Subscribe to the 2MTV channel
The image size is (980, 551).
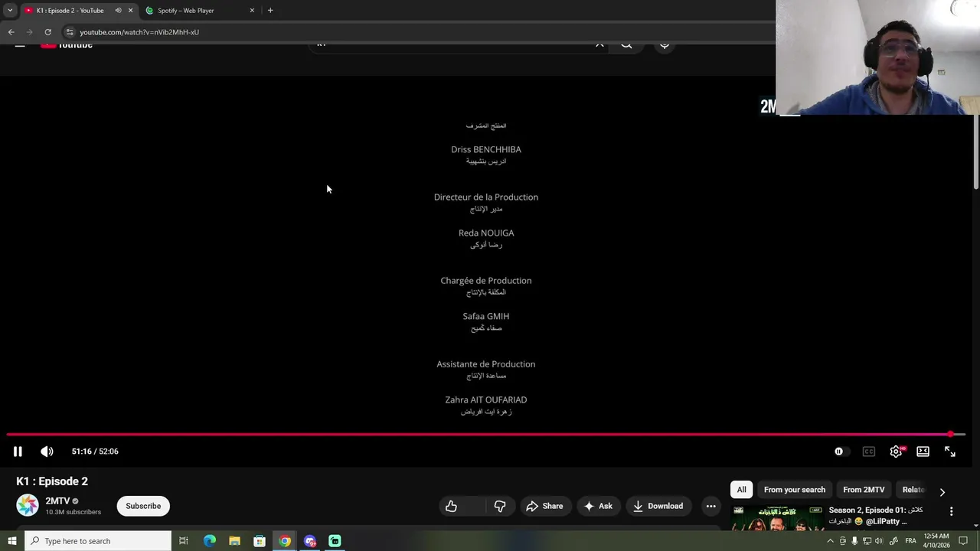click(x=143, y=506)
